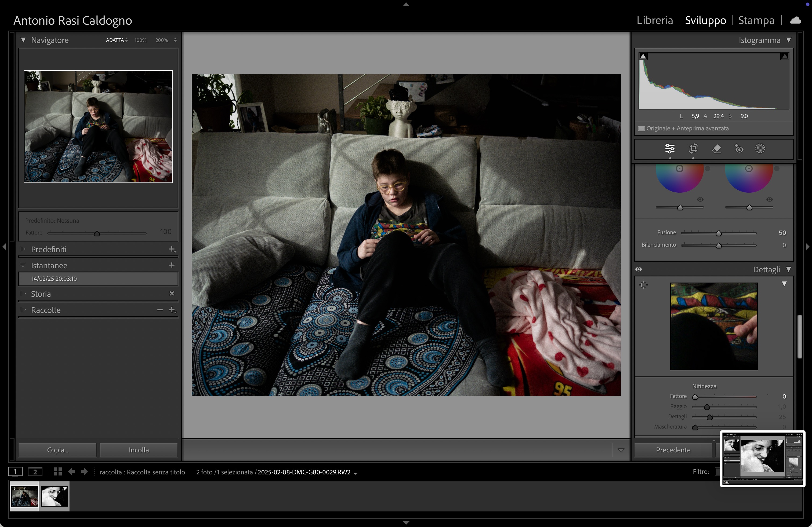812x527 pixels.
Task: Click the Copia... button
Action: click(x=57, y=450)
